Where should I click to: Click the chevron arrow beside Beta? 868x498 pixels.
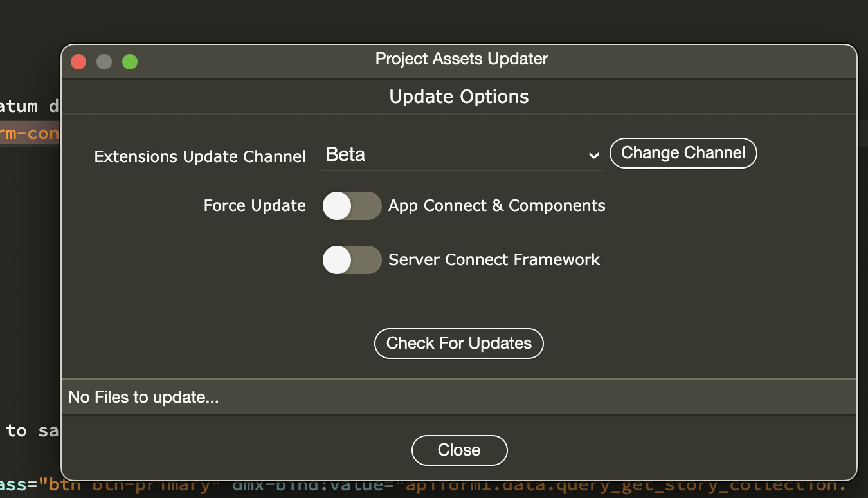pos(594,156)
